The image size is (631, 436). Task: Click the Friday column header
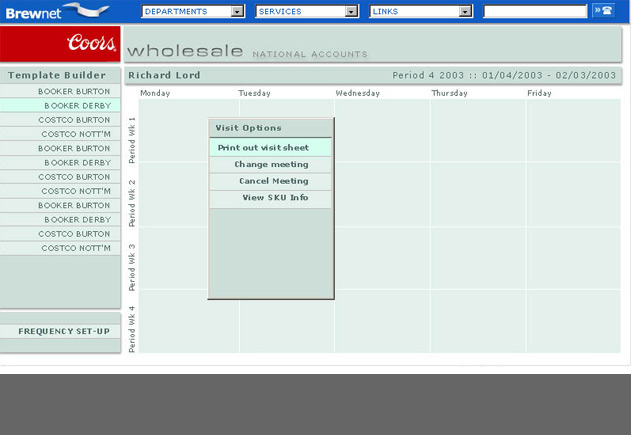(x=539, y=93)
